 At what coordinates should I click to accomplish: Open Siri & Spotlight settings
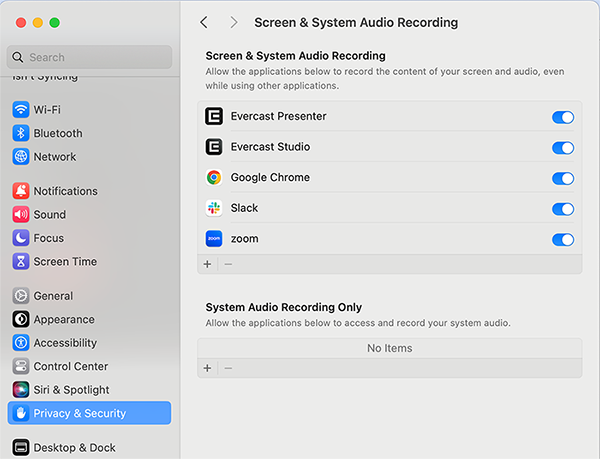coord(89,390)
